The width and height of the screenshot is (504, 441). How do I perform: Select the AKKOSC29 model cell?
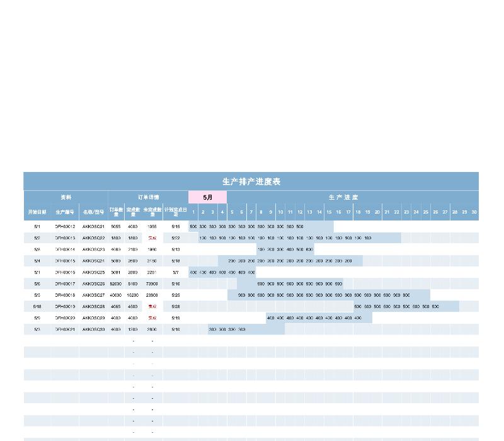pyautogui.click(x=93, y=318)
